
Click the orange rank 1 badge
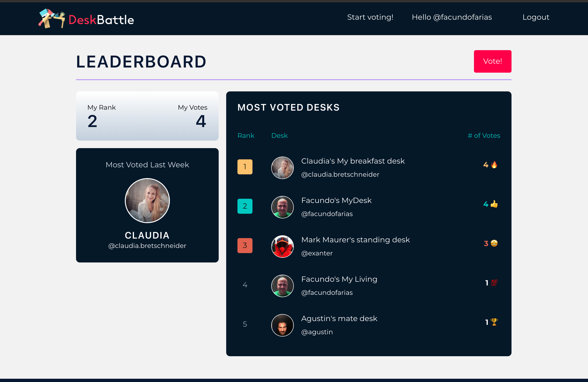[x=245, y=167]
